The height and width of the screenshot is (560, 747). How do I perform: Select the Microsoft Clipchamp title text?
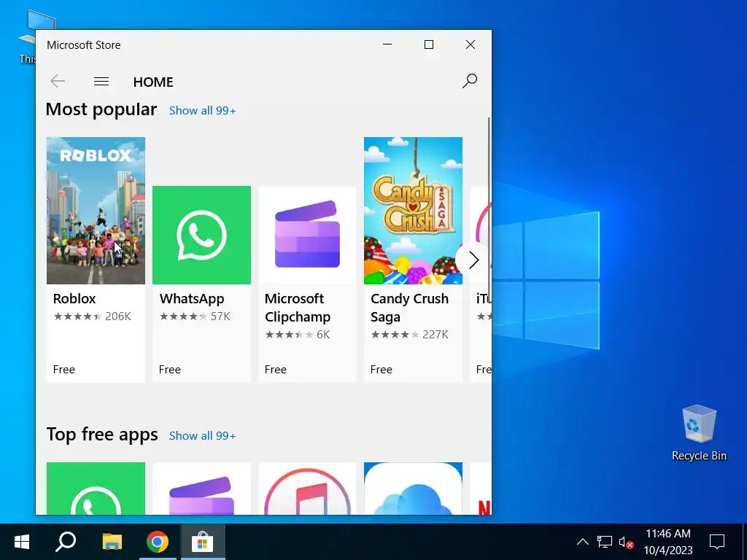coord(298,308)
